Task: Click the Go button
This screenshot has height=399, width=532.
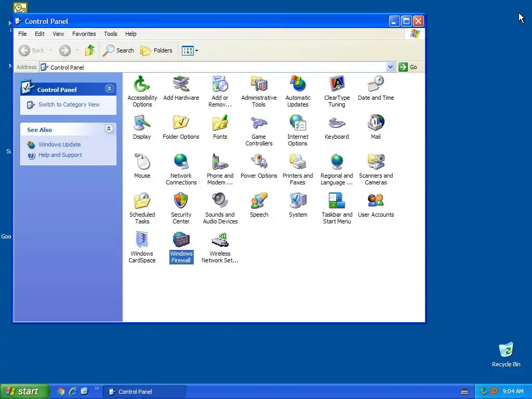Action: 408,67
